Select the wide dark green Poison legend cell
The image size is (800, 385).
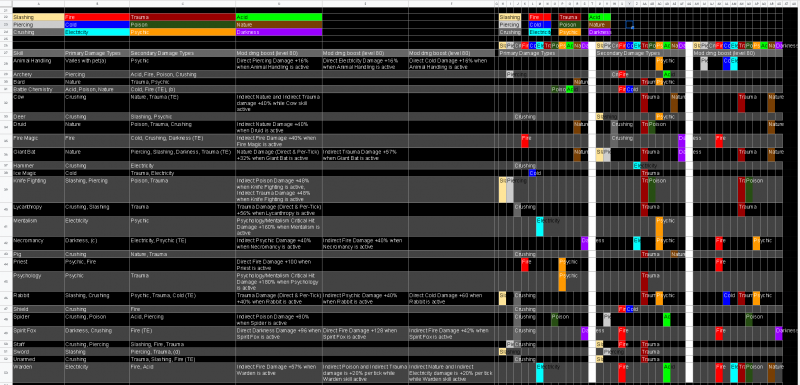tap(183, 24)
